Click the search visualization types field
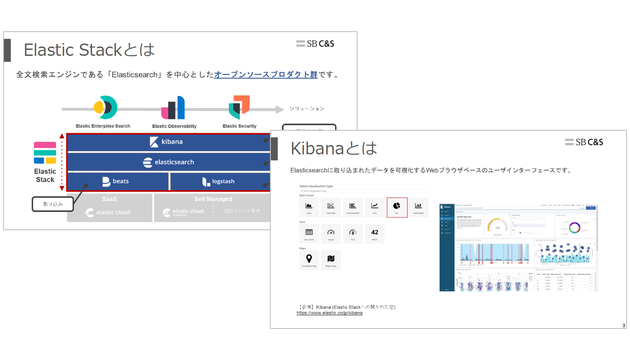 coord(364,191)
